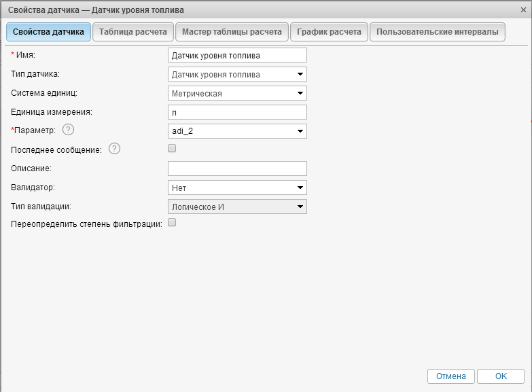Click the empty Описание field
This screenshot has height=392, width=532.
pyautogui.click(x=237, y=168)
